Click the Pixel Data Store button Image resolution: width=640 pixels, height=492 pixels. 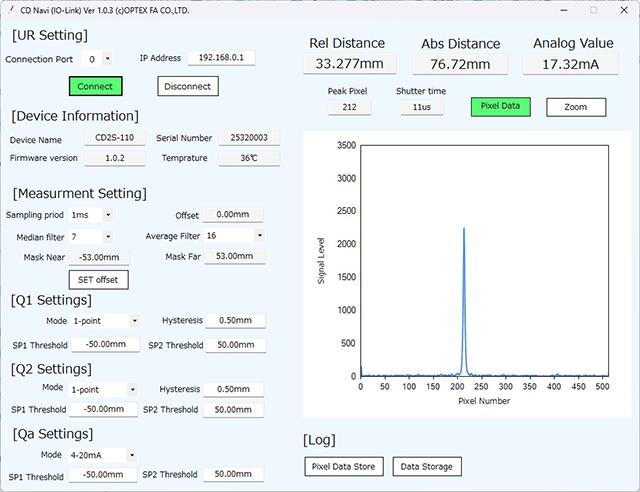click(x=343, y=466)
